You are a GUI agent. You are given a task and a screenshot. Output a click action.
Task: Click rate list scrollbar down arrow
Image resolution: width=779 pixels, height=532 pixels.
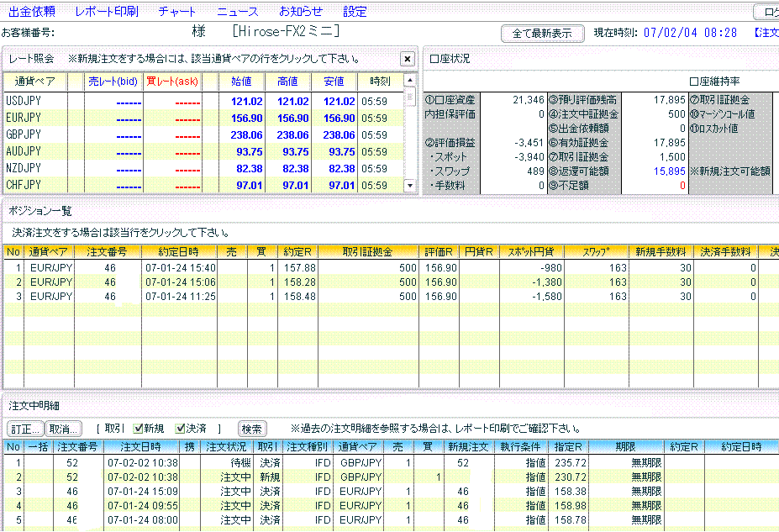(x=410, y=185)
